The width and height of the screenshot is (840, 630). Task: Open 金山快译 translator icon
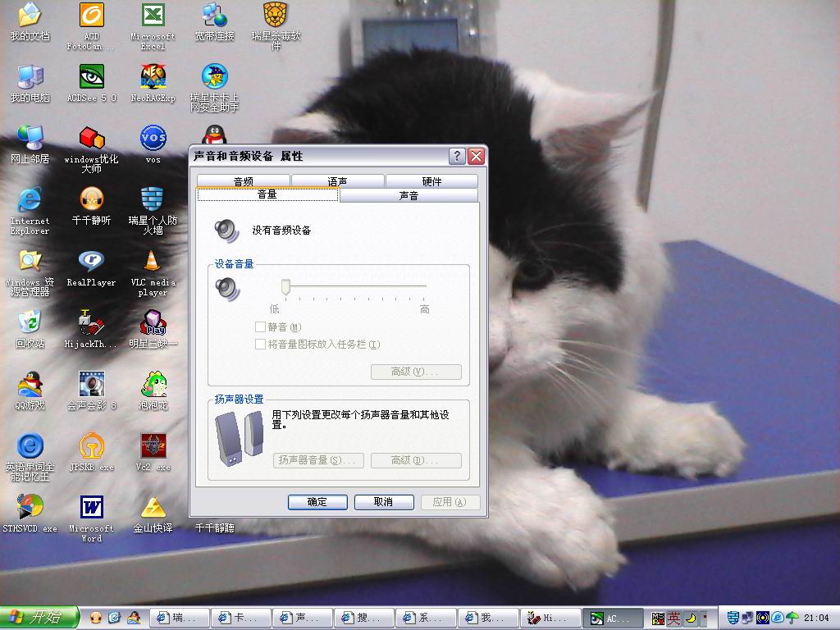pyautogui.click(x=153, y=514)
